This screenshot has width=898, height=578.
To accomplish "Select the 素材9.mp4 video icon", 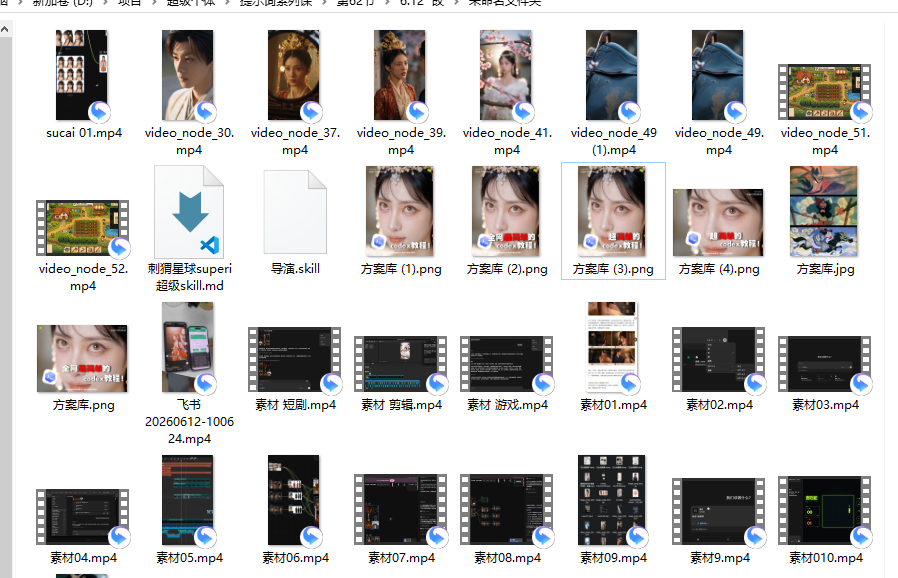I will point(718,512).
